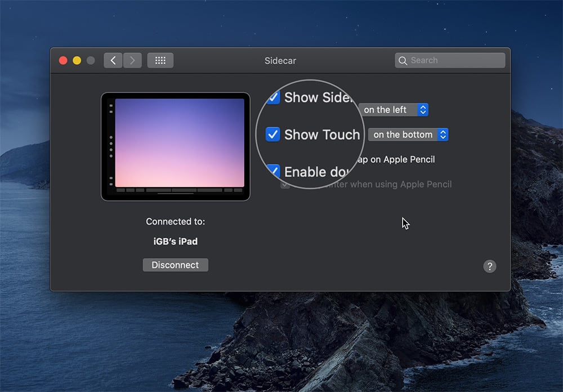Click the Disconnect button
Screen dimensions: 563x392
point(175,265)
